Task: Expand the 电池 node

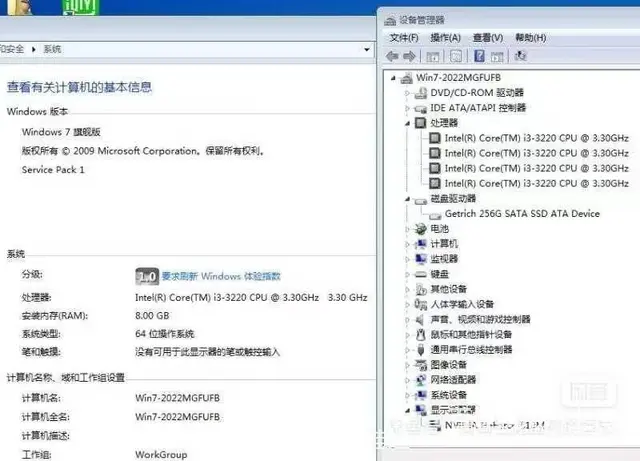Action: 407,229
